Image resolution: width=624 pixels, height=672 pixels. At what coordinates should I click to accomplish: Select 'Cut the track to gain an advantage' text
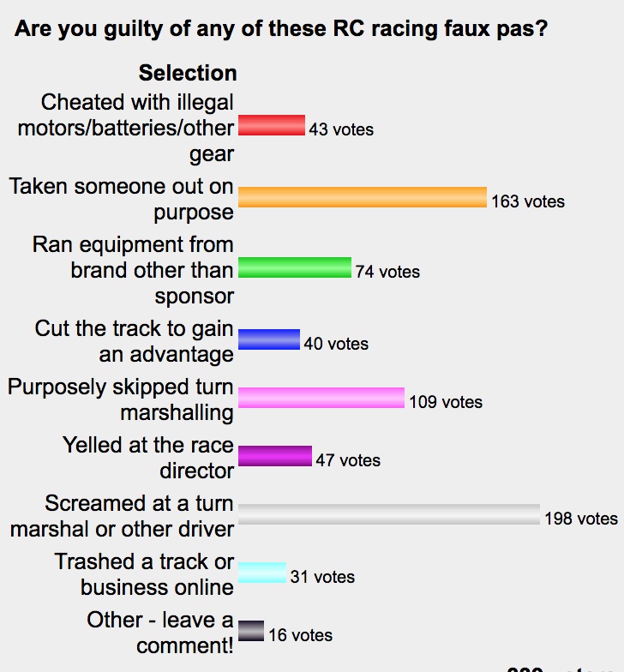134,341
